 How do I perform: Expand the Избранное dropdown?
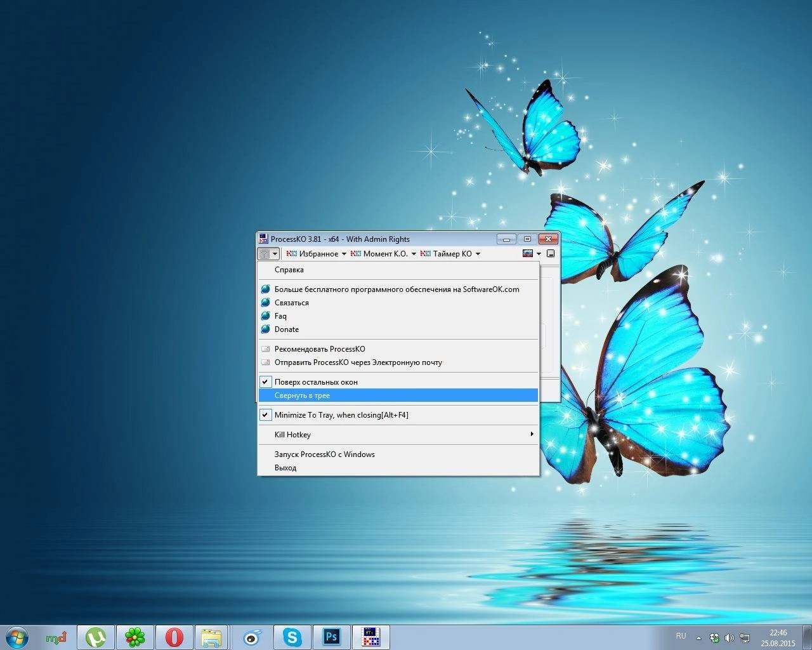(317, 254)
